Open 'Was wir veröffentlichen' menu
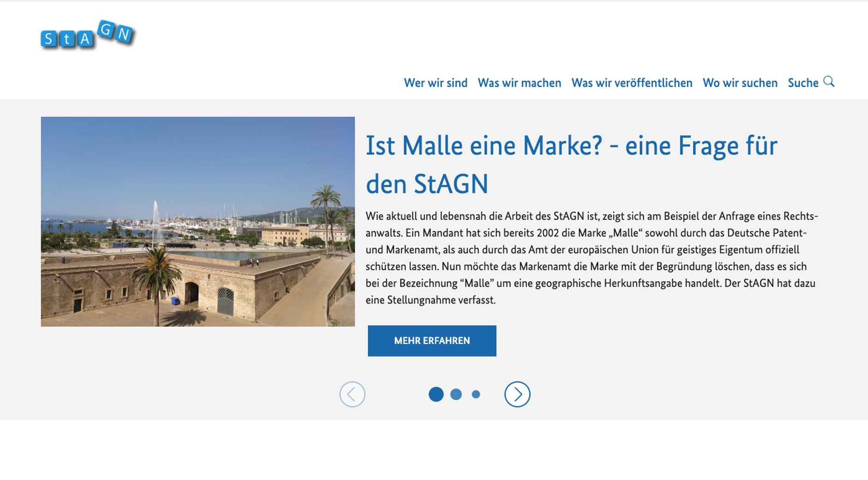This screenshot has height=480, width=868. point(632,83)
